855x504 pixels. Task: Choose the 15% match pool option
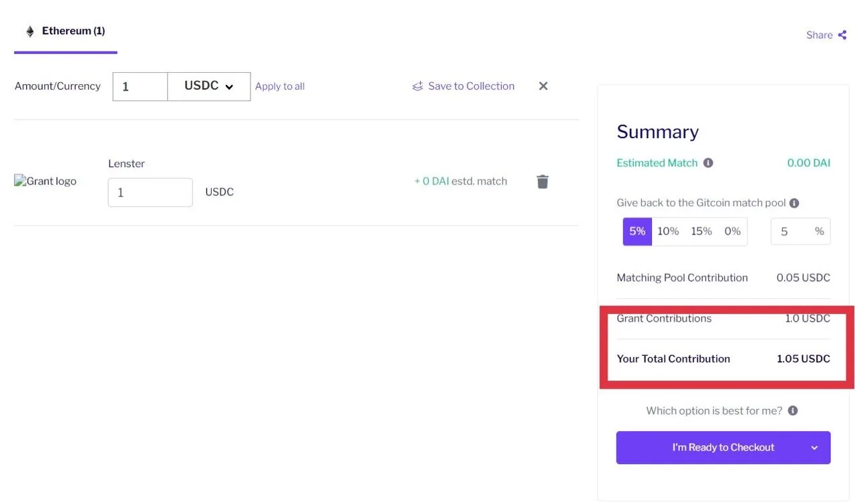click(x=701, y=232)
